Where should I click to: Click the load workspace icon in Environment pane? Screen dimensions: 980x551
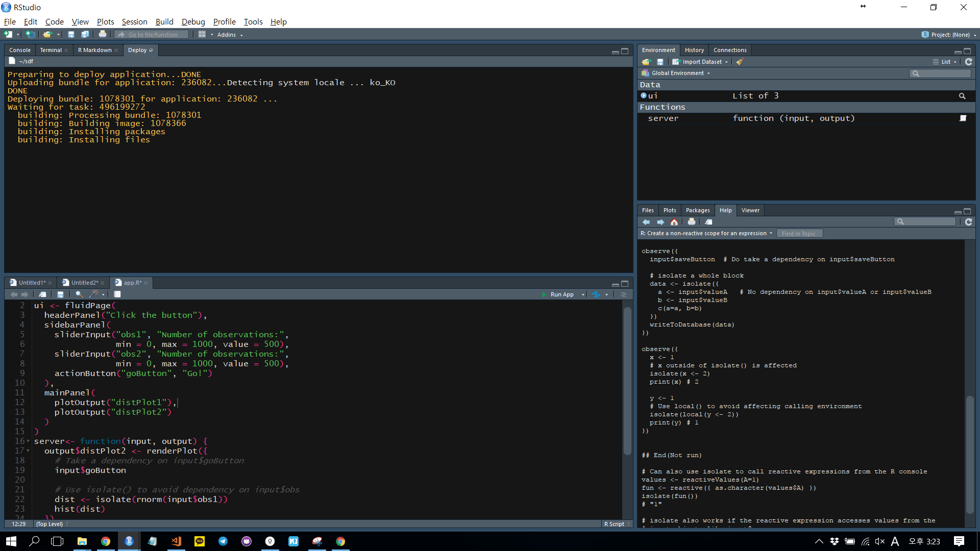pos(646,62)
